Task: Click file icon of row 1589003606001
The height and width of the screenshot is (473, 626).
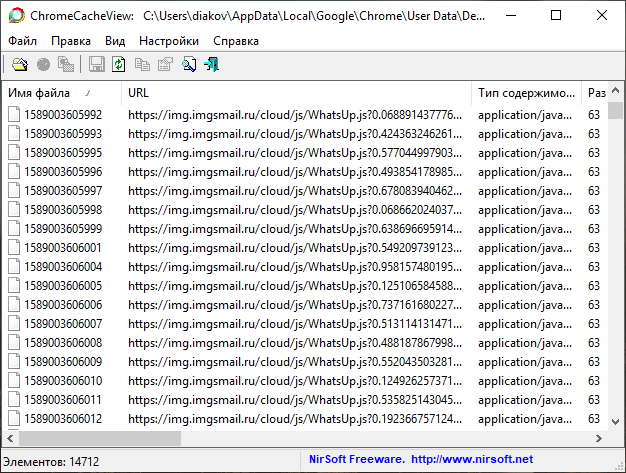Action: [14, 248]
